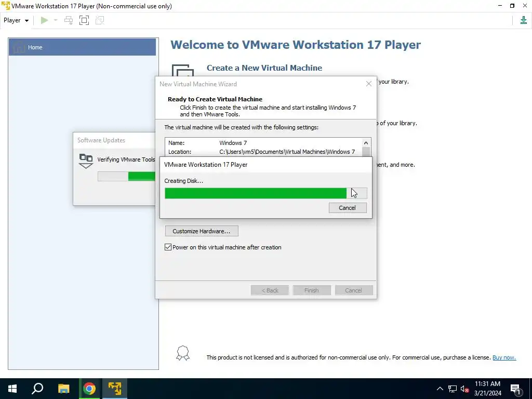Switch to Google Chrome on taskbar
The height and width of the screenshot is (399, 532).
[89, 389]
